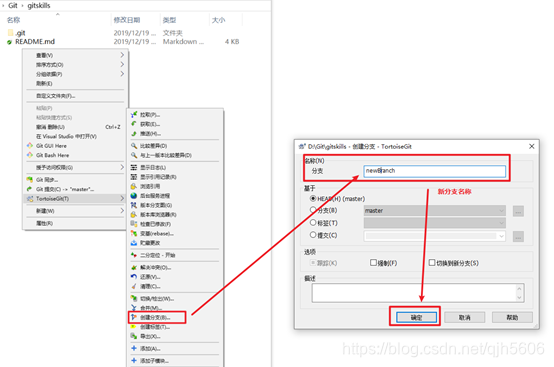The height and width of the screenshot is (367, 554).
Task: Click the Switch/Checkout (切换/检出) icon
Action: [134, 298]
